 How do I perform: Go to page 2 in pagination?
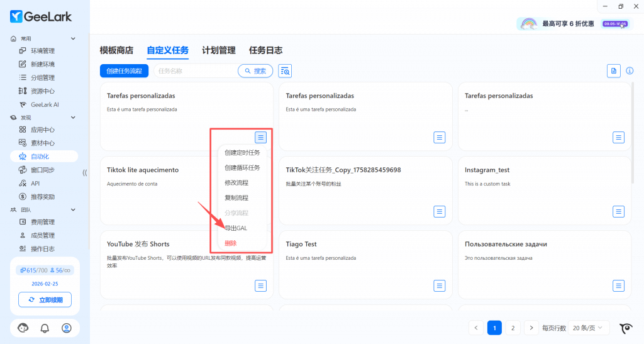tap(513, 328)
